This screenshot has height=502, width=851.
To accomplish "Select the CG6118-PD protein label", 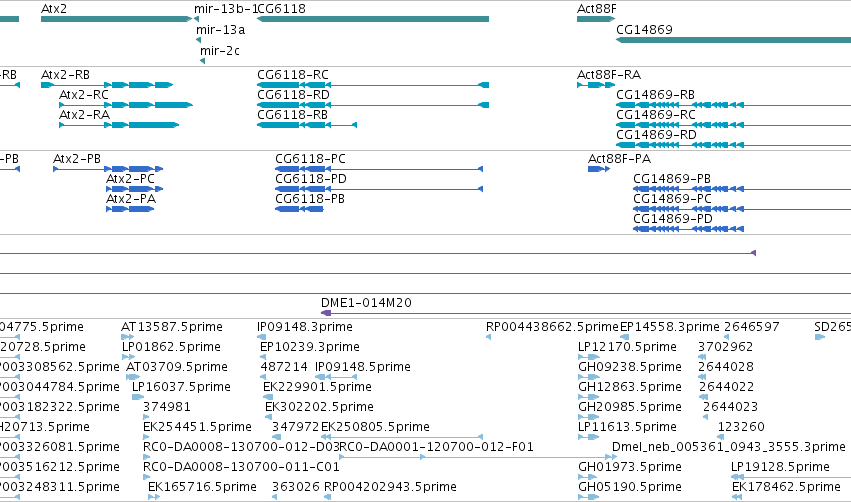I will point(310,179).
